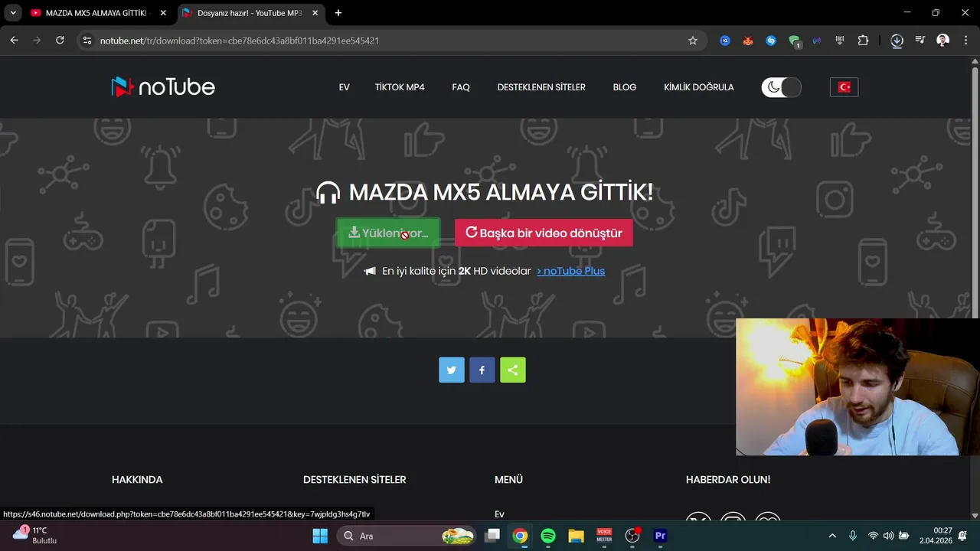
Task: Click the footer DESTEKLENEN SİTELER heading
Action: click(354, 480)
